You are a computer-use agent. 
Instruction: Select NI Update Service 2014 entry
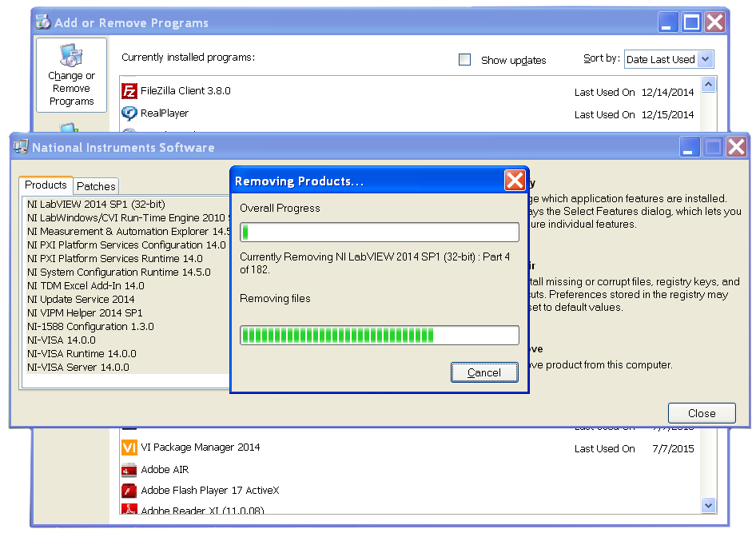pos(81,300)
